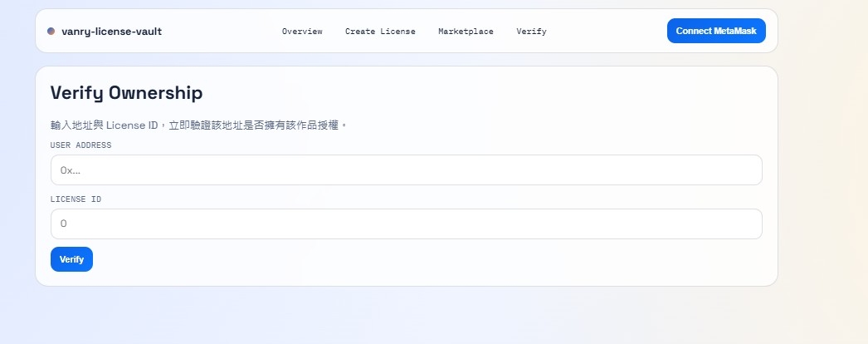
Task: Click the LICENSE ID field label
Action: pyautogui.click(x=76, y=199)
